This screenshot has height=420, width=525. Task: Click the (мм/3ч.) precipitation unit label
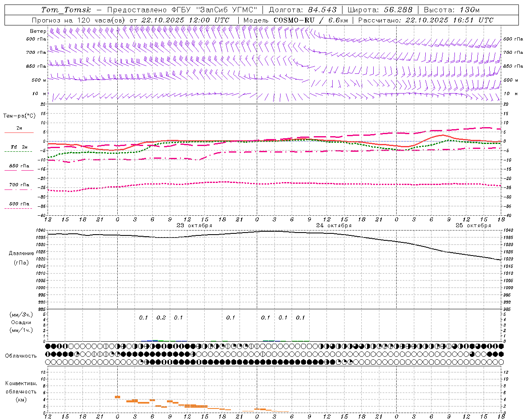(x=21, y=315)
